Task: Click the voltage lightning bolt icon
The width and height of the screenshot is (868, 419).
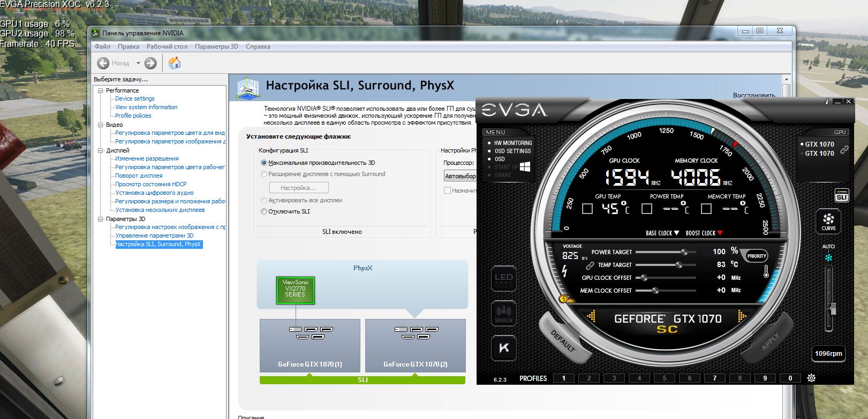Action: 564,271
